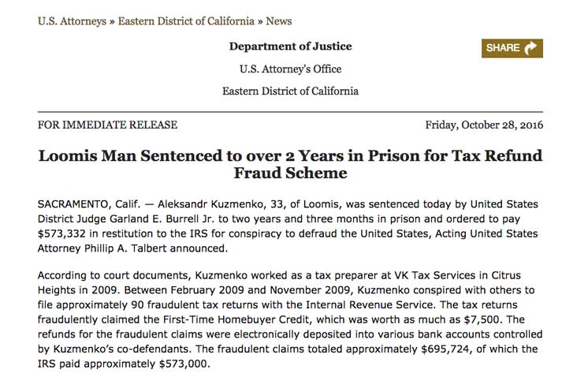Click the $573,332 restitution amount
This screenshot has height=388, width=588.
point(61,233)
